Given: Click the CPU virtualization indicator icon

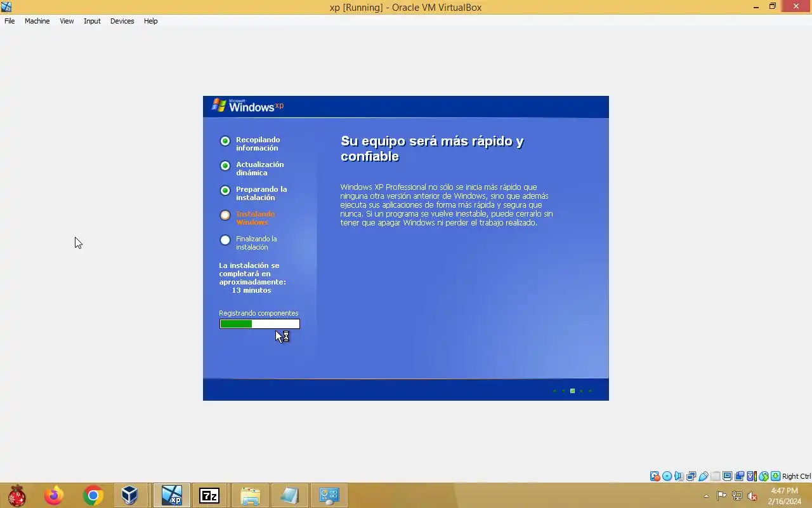Looking at the screenshot, I should (751, 476).
